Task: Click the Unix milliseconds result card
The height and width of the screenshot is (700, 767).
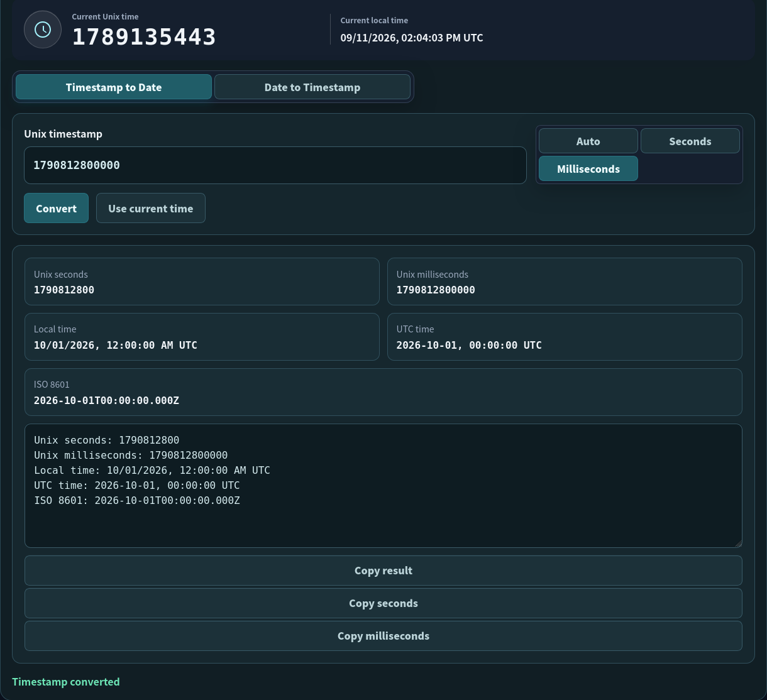Action: [x=565, y=282]
